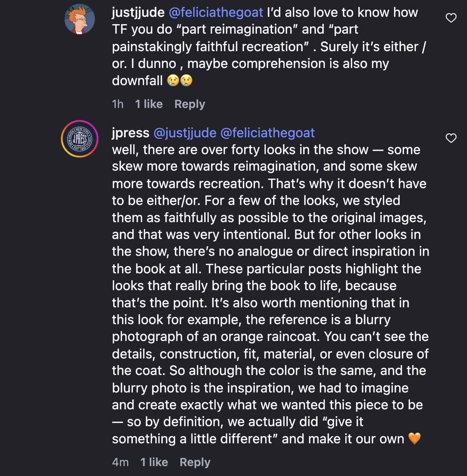
Task: Click @justjjude mention in jpress's reply
Action: tap(185, 132)
